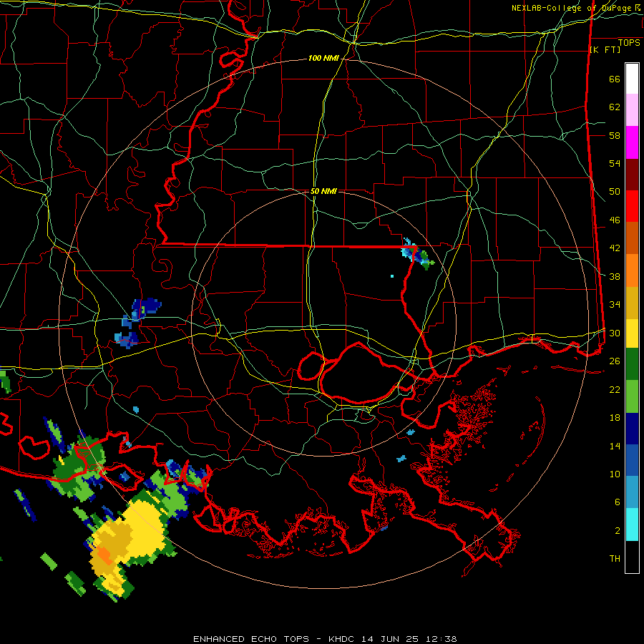Viewport: 644px width, 644px height.
Task: Click the light green swatch near 22
Action: [632, 396]
